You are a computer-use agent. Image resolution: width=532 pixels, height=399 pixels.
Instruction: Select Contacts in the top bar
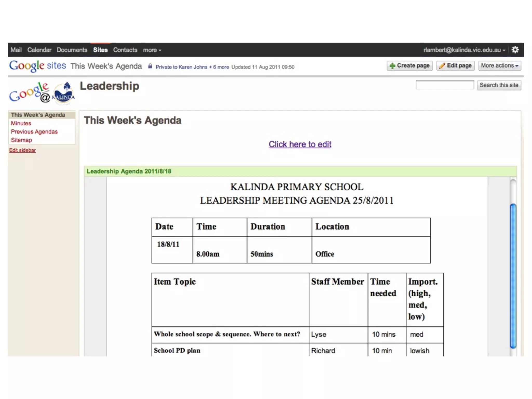tap(125, 50)
